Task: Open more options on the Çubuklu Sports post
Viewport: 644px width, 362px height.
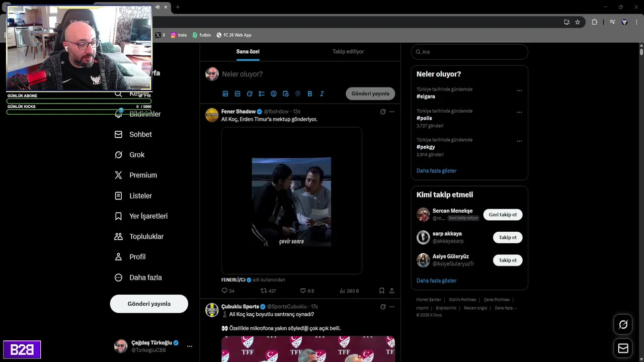Action: [392, 307]
